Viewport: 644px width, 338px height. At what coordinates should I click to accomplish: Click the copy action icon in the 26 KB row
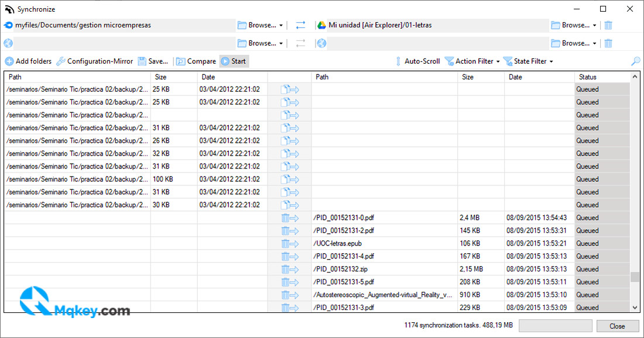[290, 141]
